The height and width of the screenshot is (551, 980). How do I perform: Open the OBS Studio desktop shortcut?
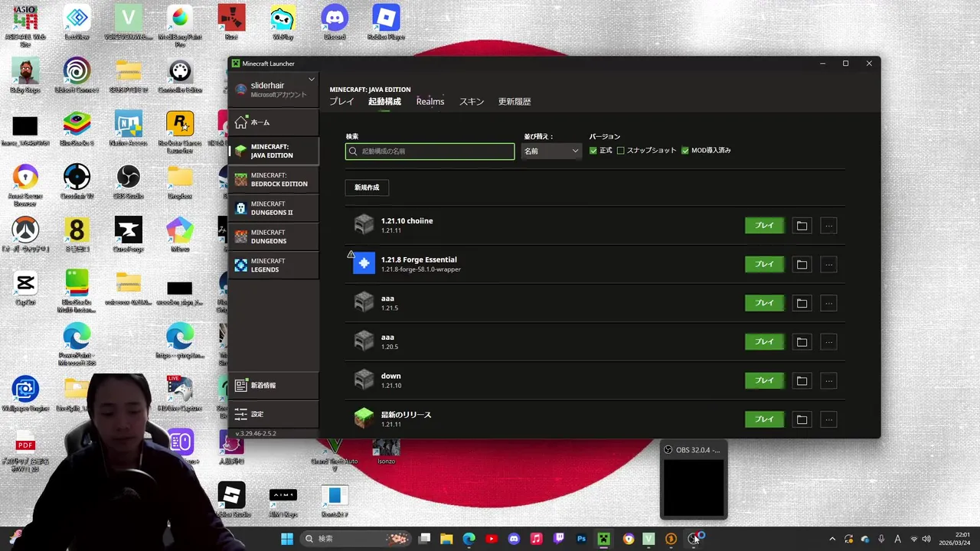pyautogui.click(x=128, y=181)
